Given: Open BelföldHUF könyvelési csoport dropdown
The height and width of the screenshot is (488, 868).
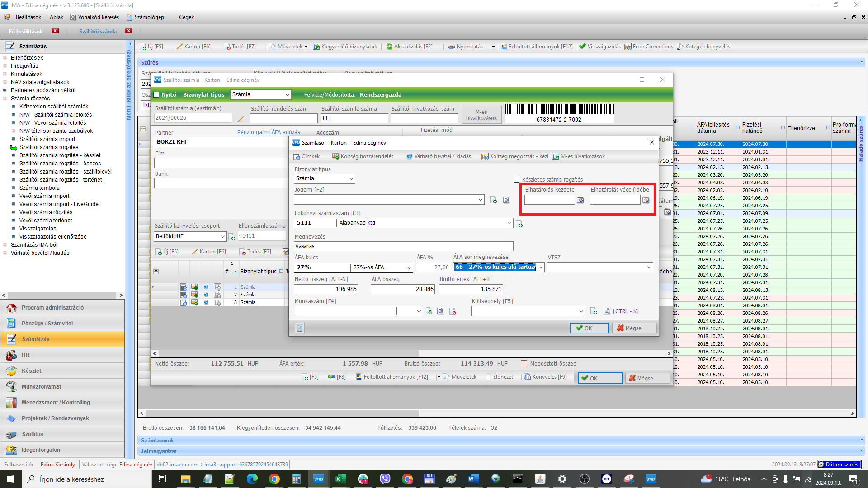Looking at the screenshot, I should [222, 237].
